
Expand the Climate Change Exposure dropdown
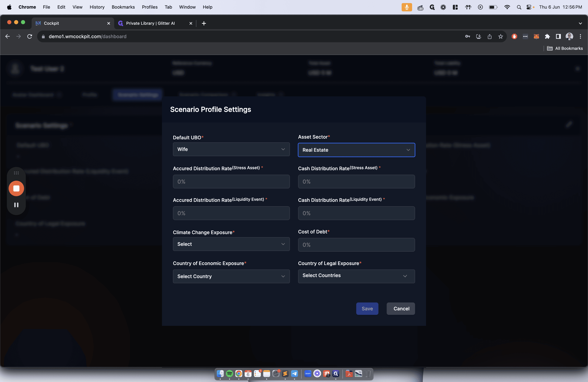(231, 244)
